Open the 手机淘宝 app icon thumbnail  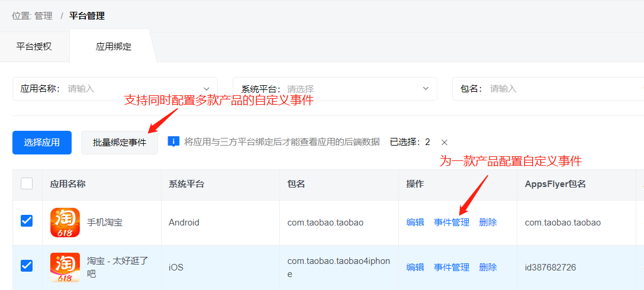click(x=65, y=223)
